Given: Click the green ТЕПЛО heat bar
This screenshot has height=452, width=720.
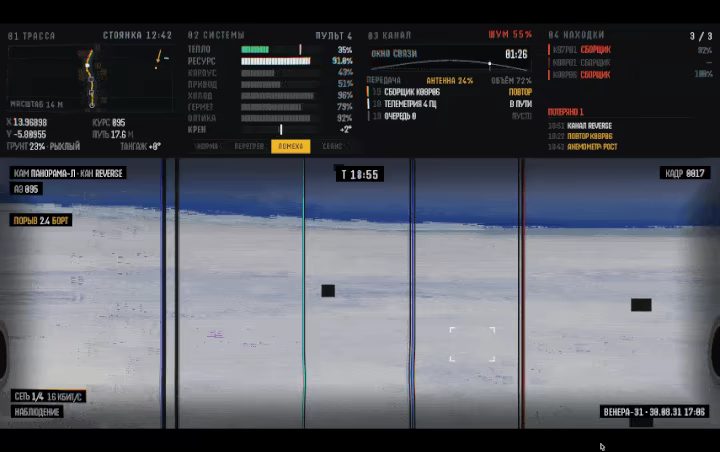Looking at the screenshot, I should tap(255, 49).
